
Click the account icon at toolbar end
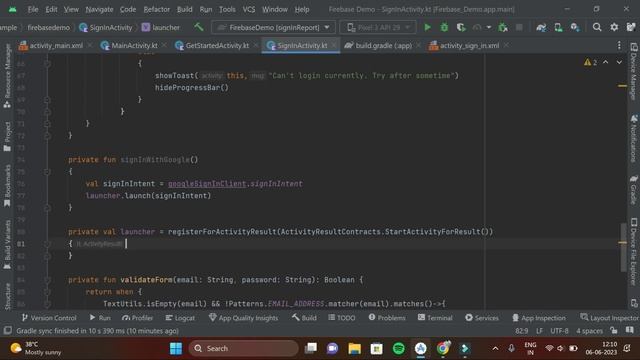pyautogui.click(x=631, y=27)
